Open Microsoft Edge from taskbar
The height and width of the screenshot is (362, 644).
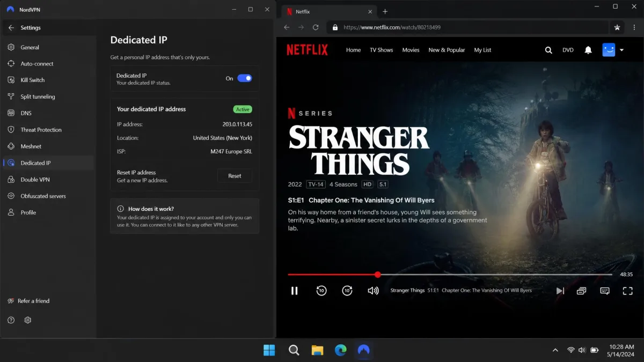click(341, 350)
